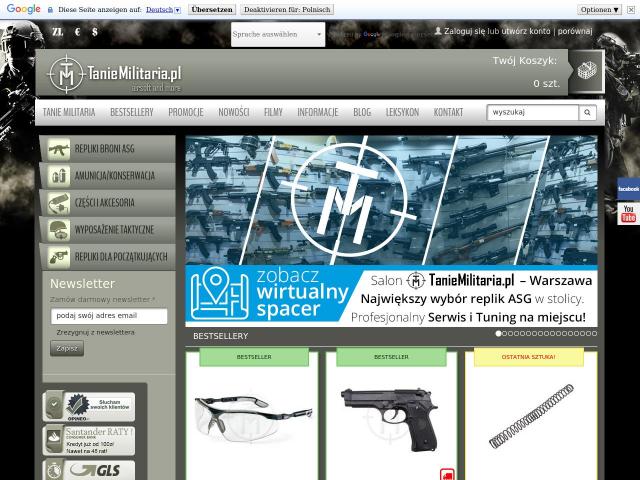Select the first banner slider dot
640x480 pixels.
498,333
